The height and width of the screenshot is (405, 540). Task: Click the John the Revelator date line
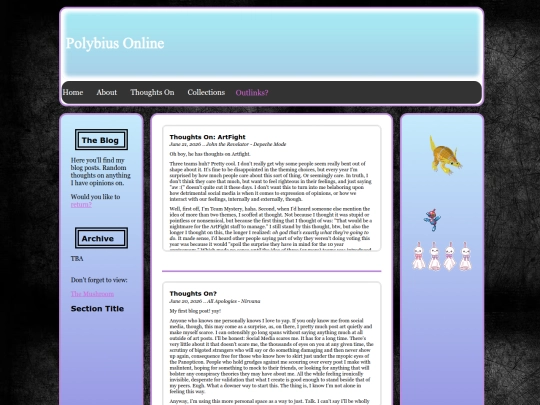(228, 144)
